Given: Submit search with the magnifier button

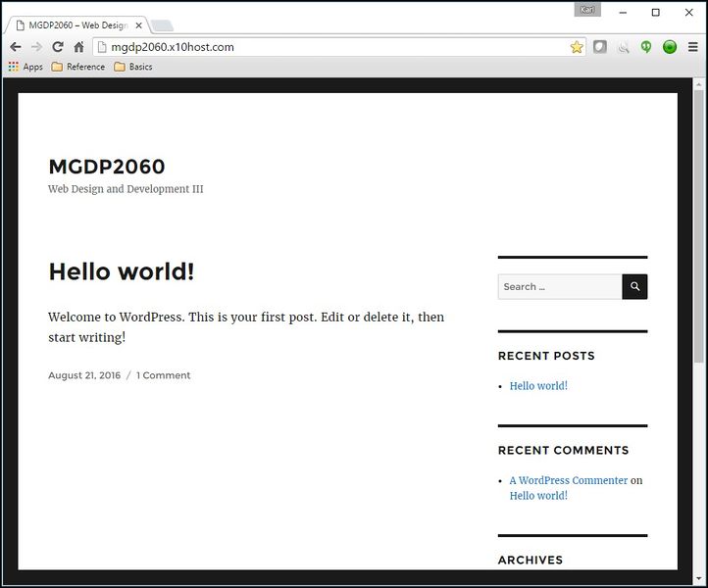Looking at the screenshot, I should point(634,286).
